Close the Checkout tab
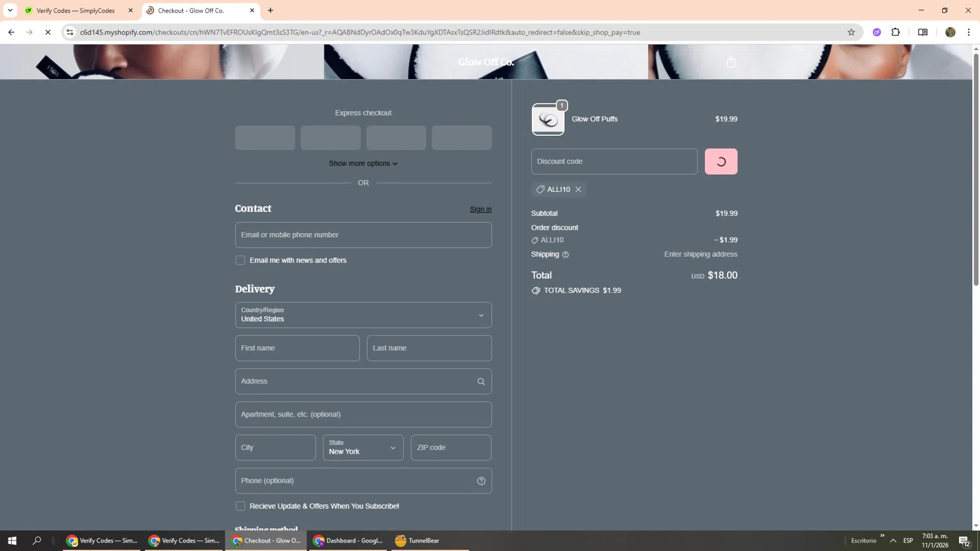The width and height of the screenshot is (980, 551). click(252, 10)
